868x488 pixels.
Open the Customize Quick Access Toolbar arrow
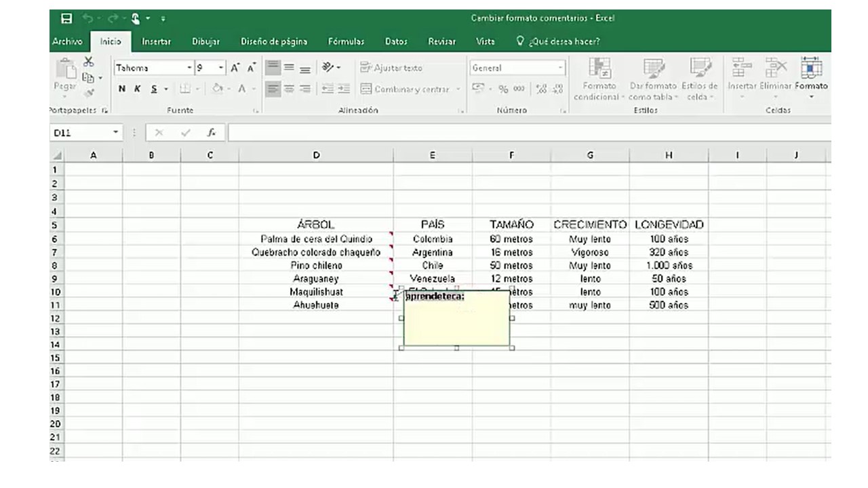[x=163, y=19]
